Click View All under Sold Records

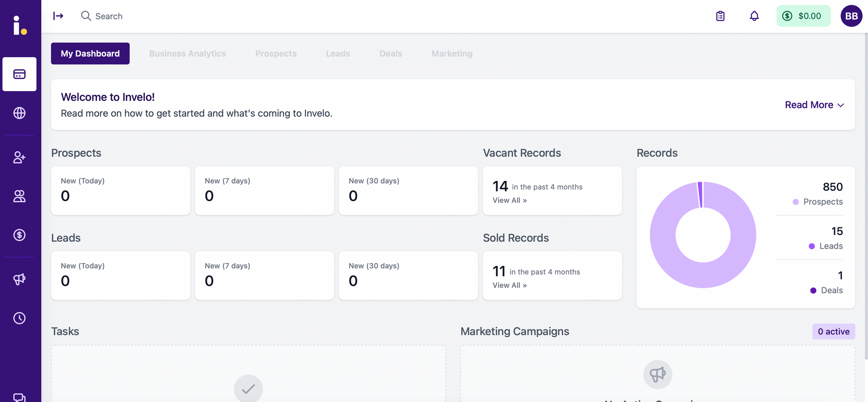510,285
